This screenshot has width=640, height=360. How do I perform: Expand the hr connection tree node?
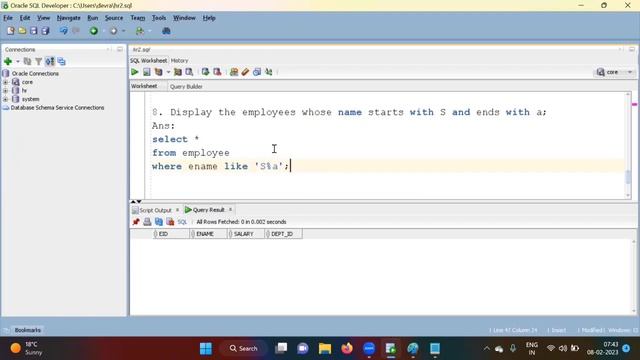coord(5,91)
